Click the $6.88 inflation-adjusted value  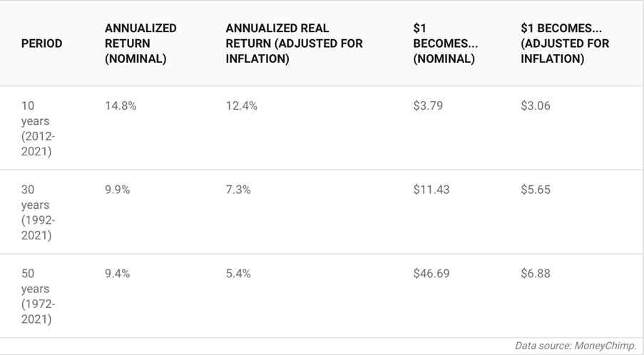point(536,274)
